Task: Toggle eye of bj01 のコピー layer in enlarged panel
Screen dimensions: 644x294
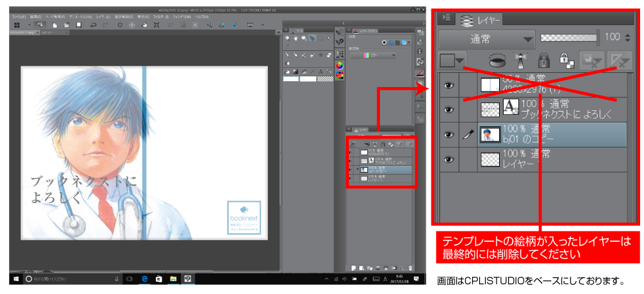Action: [449, 134]
